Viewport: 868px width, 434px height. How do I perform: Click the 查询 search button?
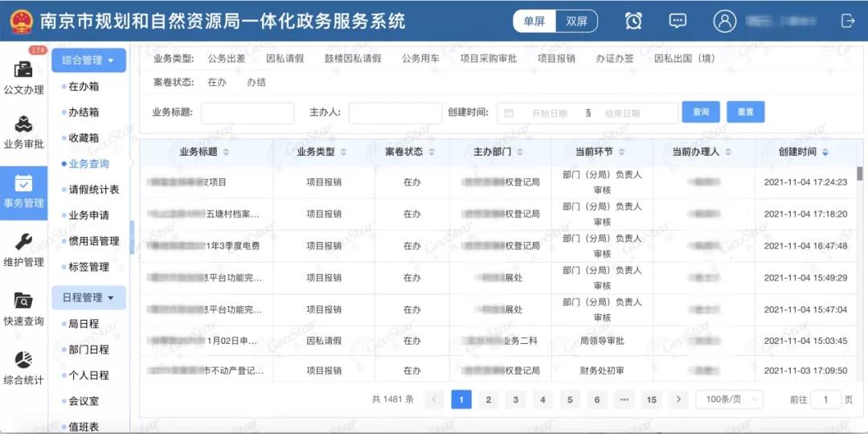pos(701,113)
